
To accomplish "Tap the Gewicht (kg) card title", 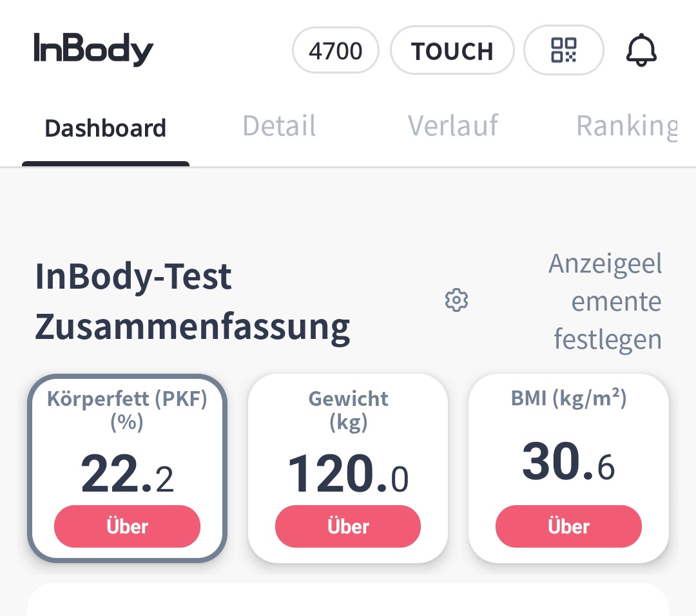I will pyautogui.click(x=348, y=410).
